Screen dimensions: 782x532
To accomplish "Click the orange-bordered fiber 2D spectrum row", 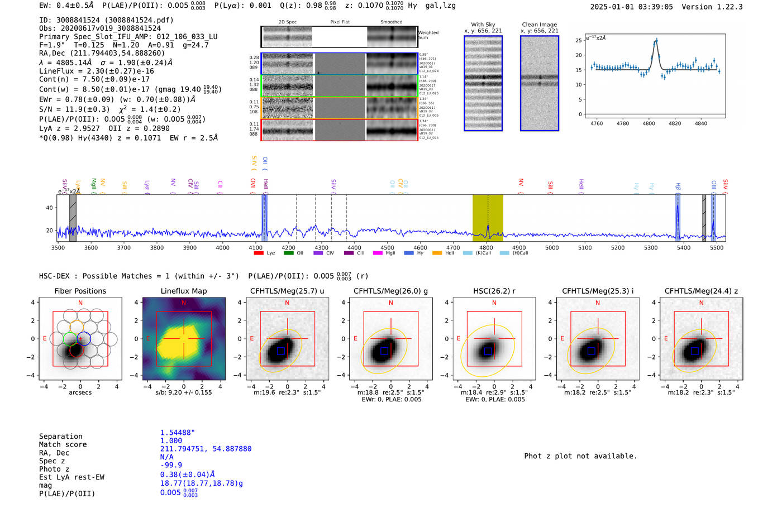I will point(339,108).
